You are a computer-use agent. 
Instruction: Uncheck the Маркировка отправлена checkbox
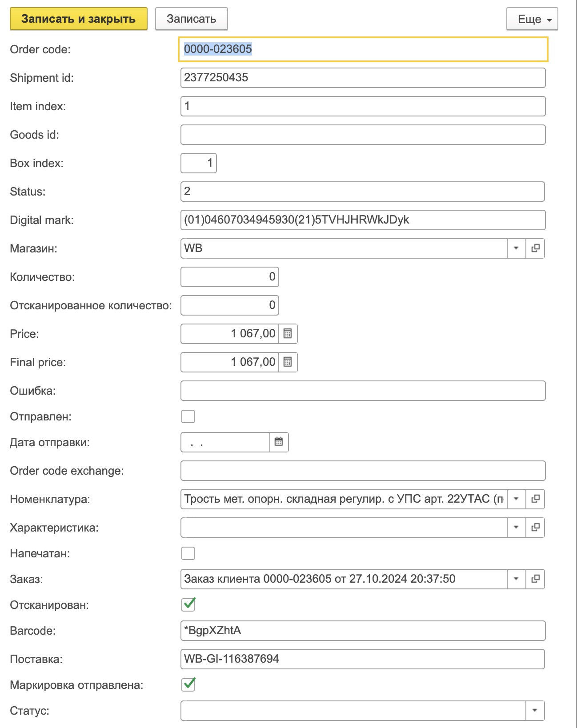[188, 684]
